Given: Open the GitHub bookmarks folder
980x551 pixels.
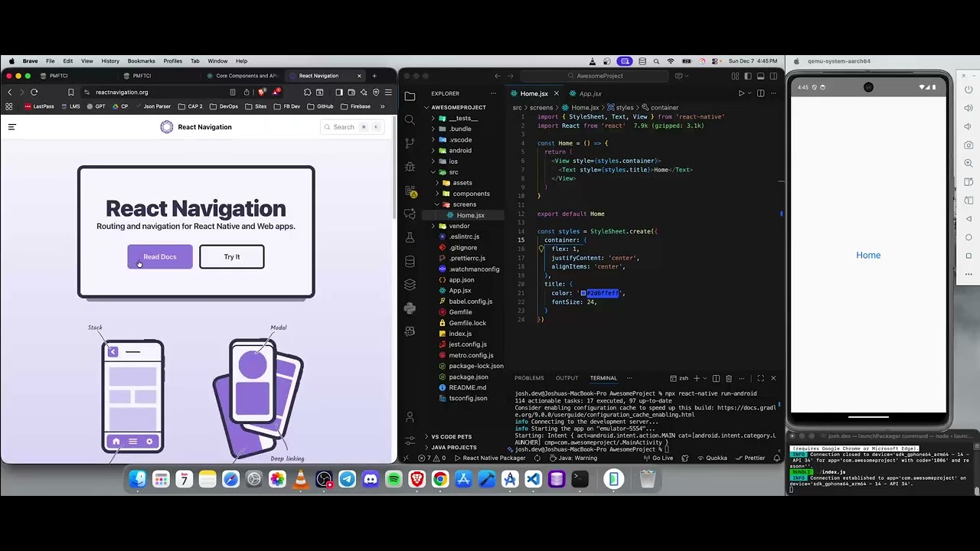Looking at the screenshot, I should point(321,106).
